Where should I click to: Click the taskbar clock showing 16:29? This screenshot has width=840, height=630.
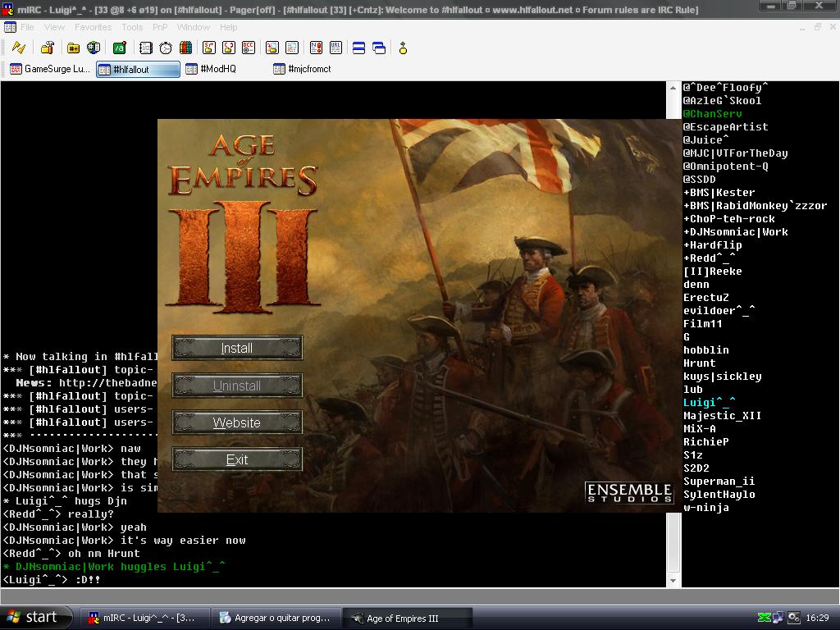coord(817,618)
